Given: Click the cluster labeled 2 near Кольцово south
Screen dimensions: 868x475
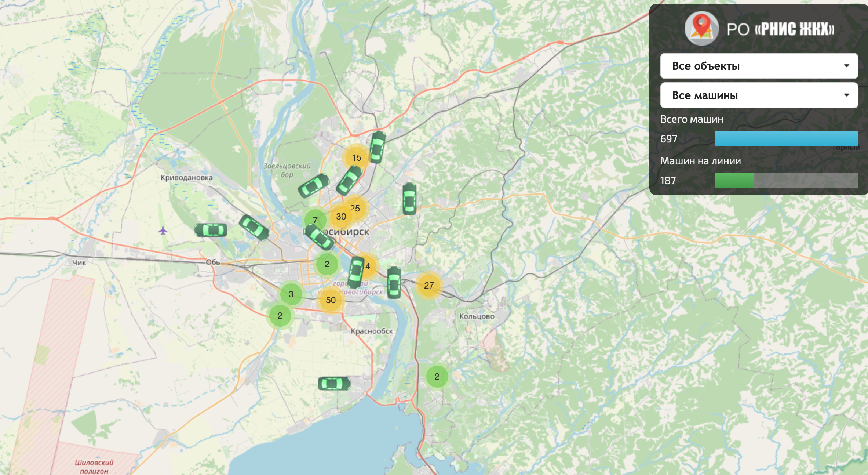Looking at the screenshot, I should [x=437, y=377].
